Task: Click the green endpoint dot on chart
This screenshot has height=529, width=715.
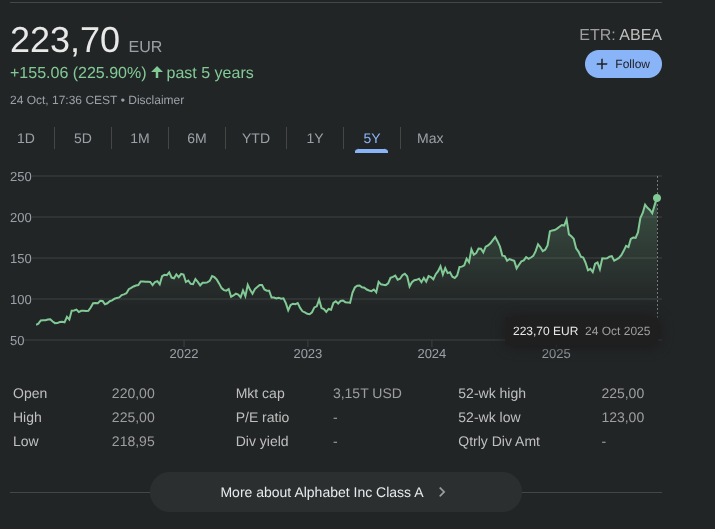Action: 657,198
